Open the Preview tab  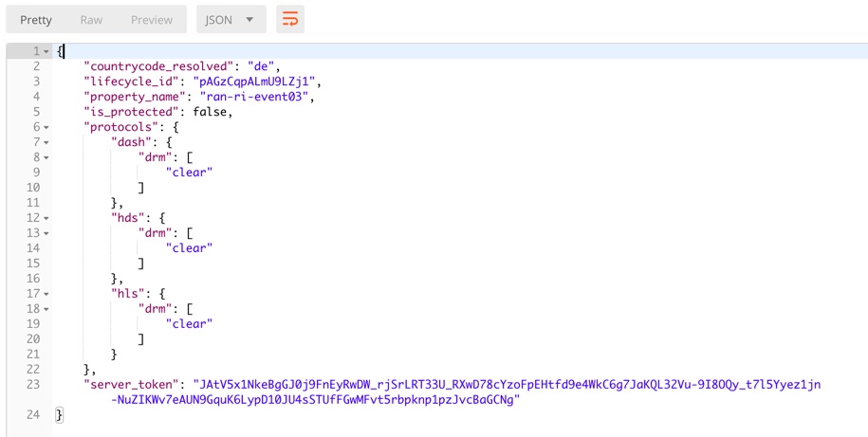[152, 20]
